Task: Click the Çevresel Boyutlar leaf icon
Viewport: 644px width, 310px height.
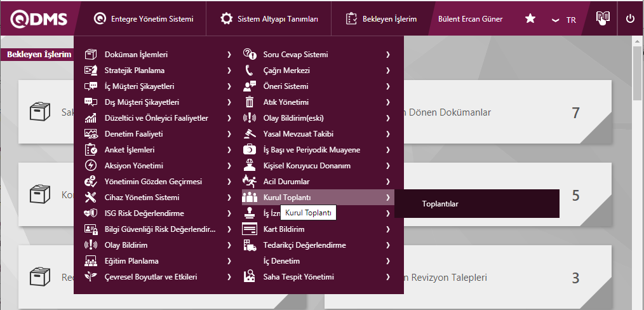Action: (x=91, y=277)
